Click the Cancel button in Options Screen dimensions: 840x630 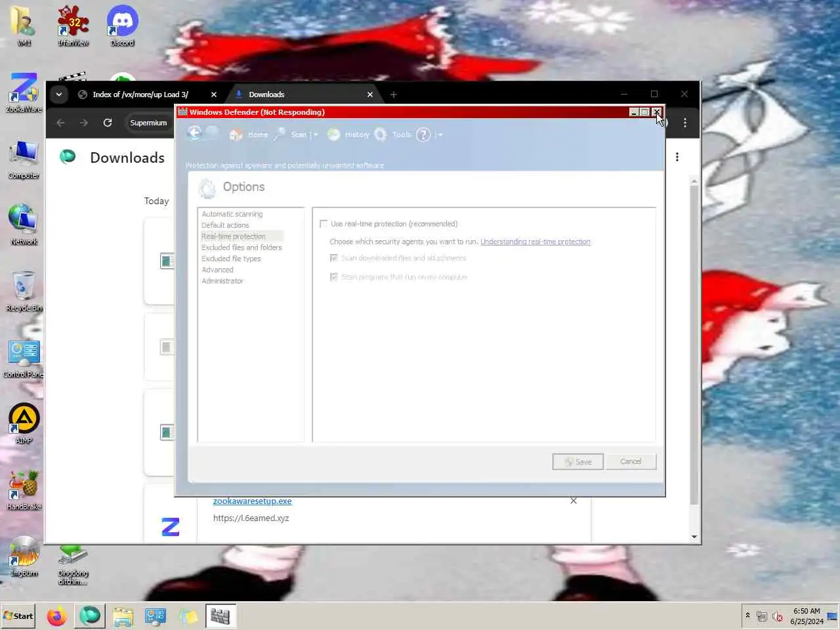pyautogui.click(x=631, y=461)
